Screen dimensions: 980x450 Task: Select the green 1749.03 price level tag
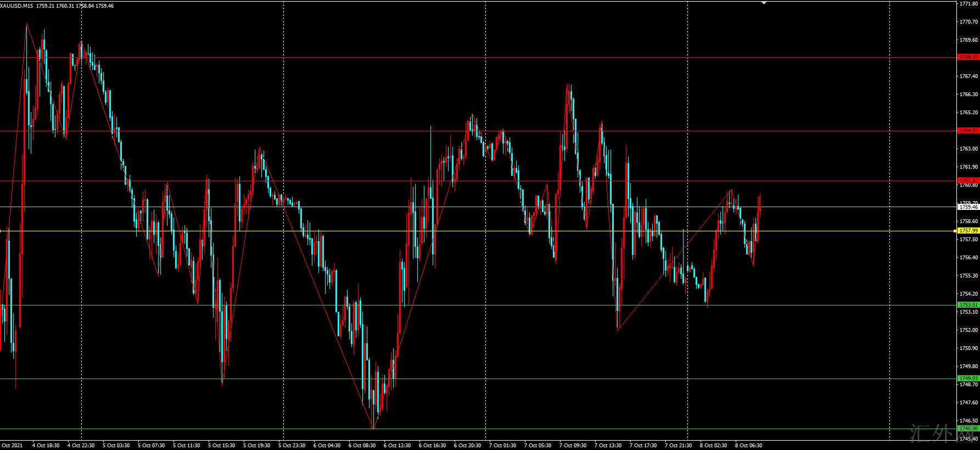tap(968, 379)
